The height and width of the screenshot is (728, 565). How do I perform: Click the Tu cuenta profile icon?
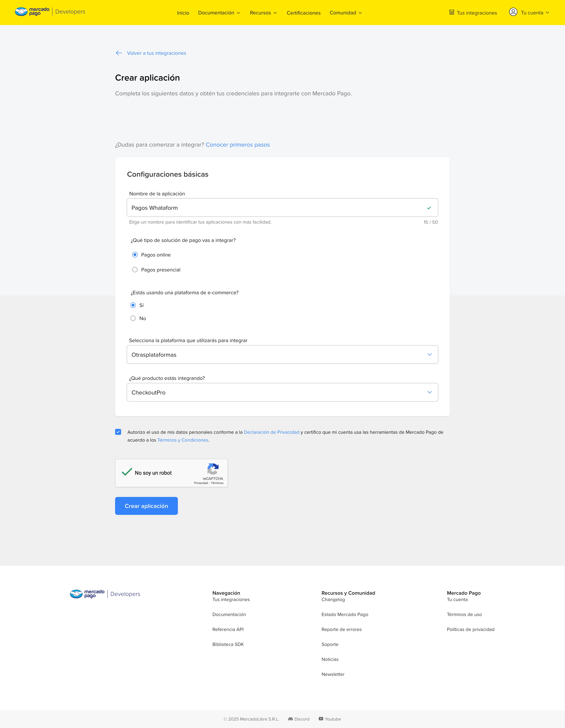coord(513,12)
